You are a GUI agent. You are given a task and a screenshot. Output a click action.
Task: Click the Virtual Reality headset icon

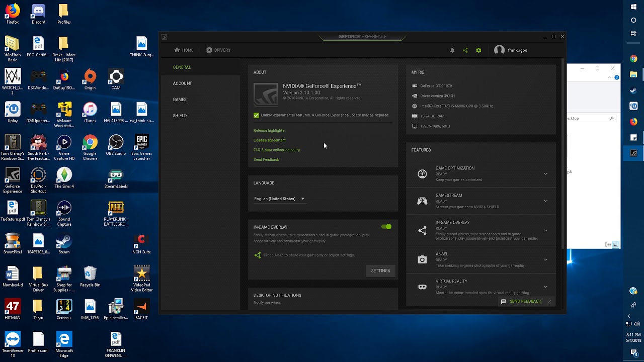click(x=422, y=287)
